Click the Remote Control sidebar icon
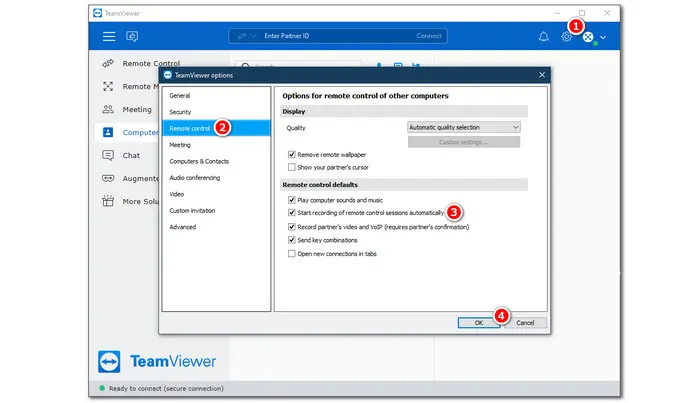Viewport: 700px width, 403px height. pos(108,63)
